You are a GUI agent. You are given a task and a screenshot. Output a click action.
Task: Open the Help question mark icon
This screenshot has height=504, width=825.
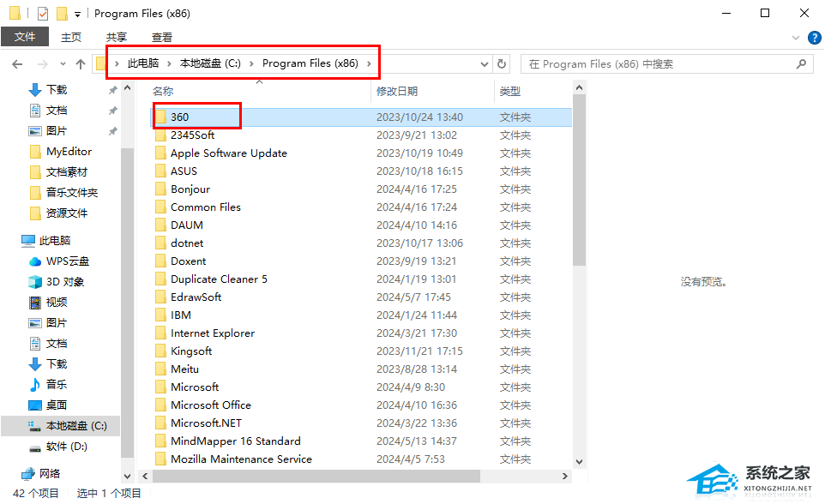[815, 38]
